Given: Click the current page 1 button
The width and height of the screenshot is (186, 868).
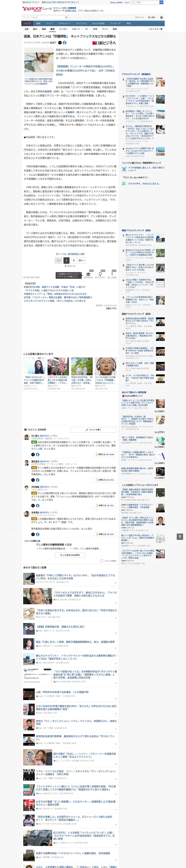Looking at the screenshot, I should click(66, 260).
